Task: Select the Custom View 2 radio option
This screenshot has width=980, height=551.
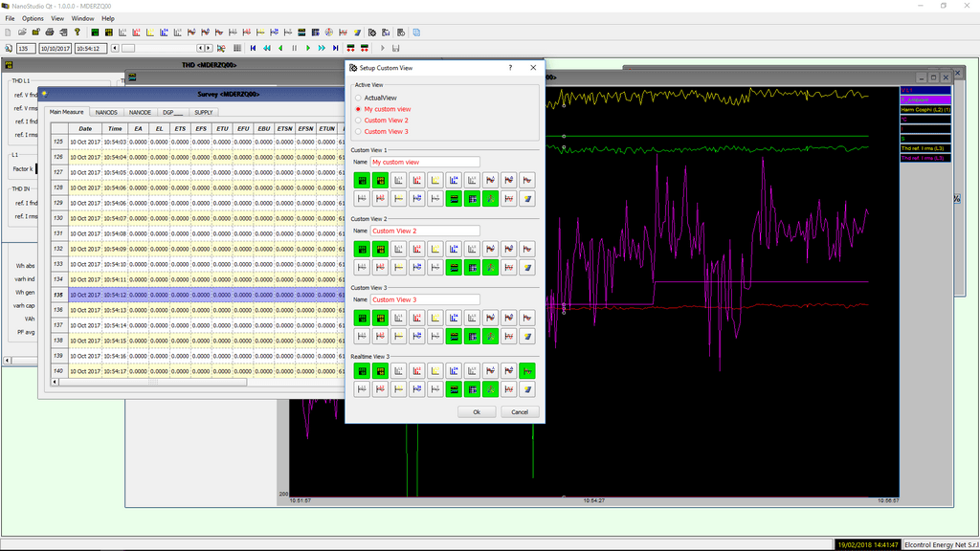Action: click(x=358, y=121)
